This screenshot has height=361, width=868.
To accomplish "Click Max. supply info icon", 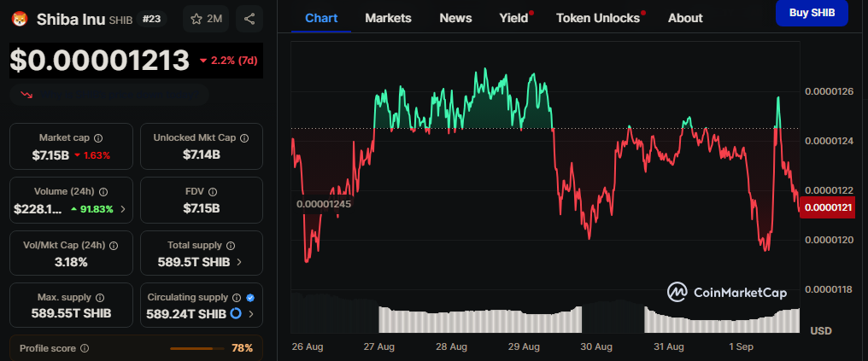I will (100, 298).
